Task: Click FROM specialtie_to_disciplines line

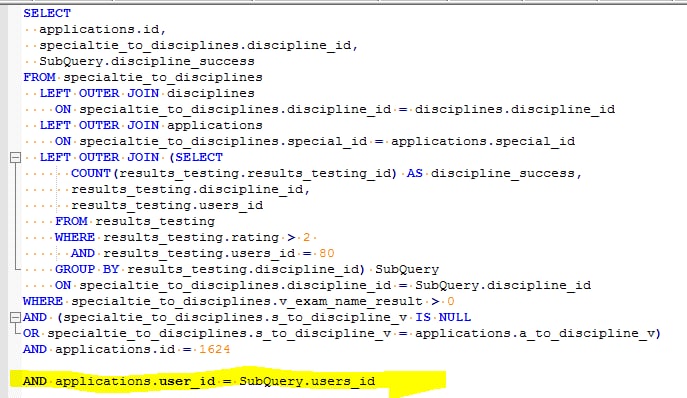Action: pos(143,77)
